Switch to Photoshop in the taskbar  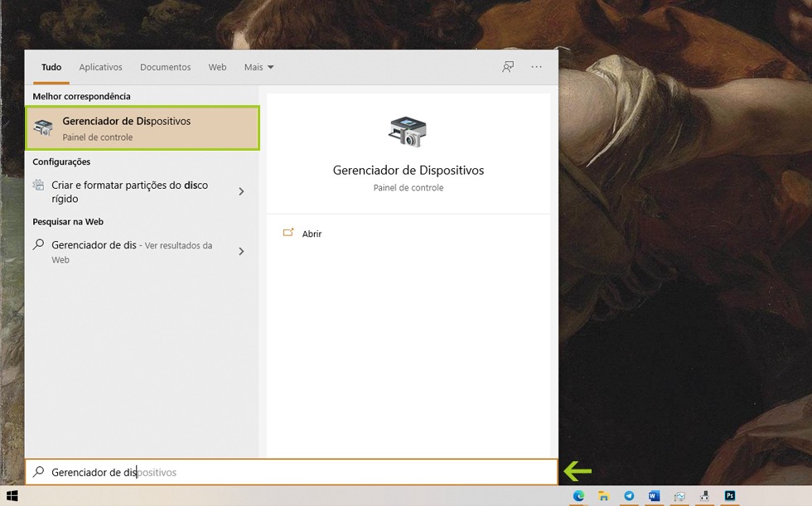point(730,496)
